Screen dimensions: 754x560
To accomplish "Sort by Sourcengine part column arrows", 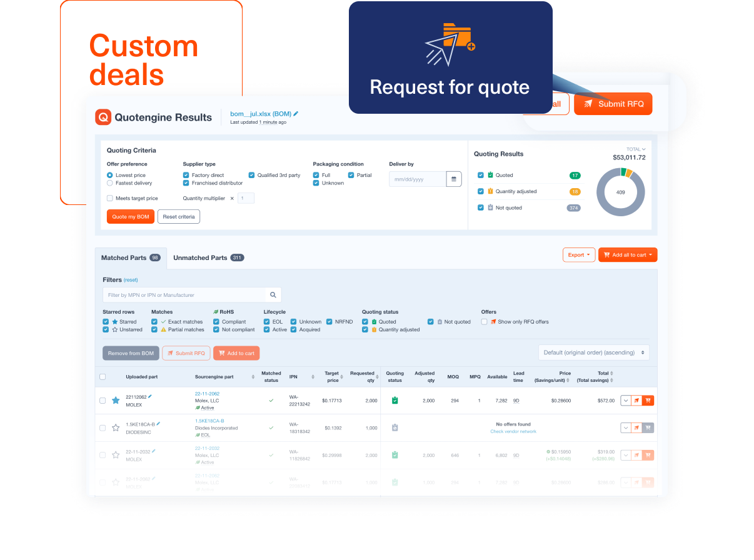I will click(x=253, y=377).
